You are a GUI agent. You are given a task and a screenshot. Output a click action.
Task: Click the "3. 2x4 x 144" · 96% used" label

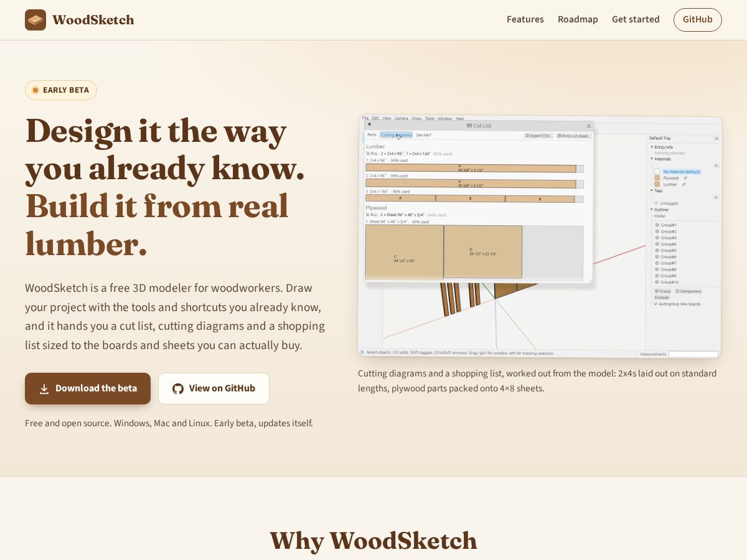[388, 192]
